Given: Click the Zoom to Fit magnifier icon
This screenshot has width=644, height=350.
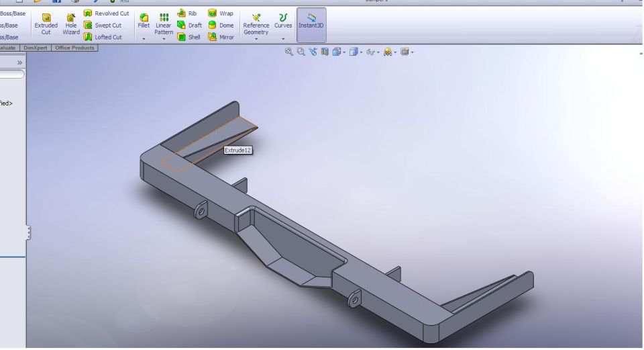Looking at the screenshot, I should 289,52.
